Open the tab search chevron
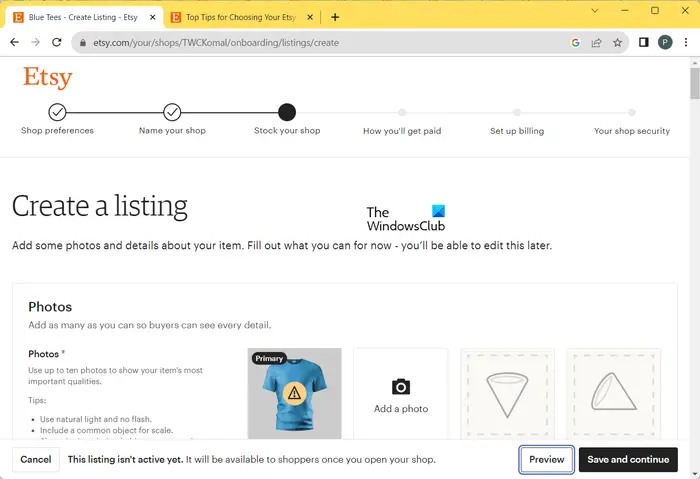The height and width of the screenshot is (479, 700). coord(595,10)
